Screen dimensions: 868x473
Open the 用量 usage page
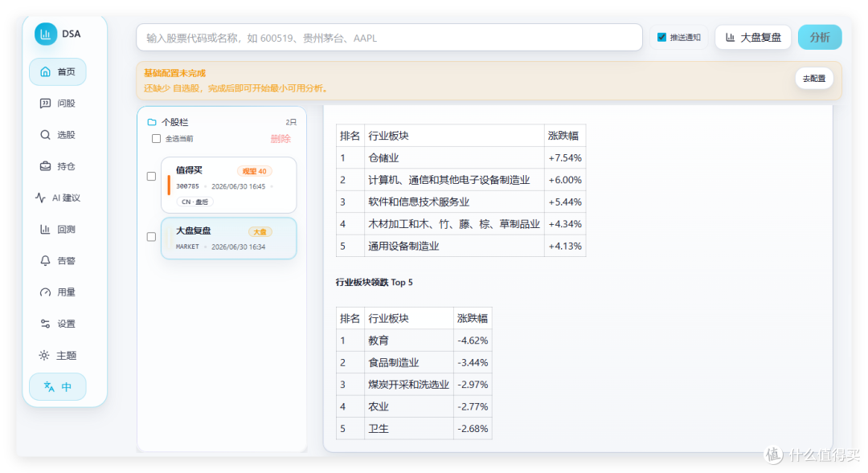[58, 292]
